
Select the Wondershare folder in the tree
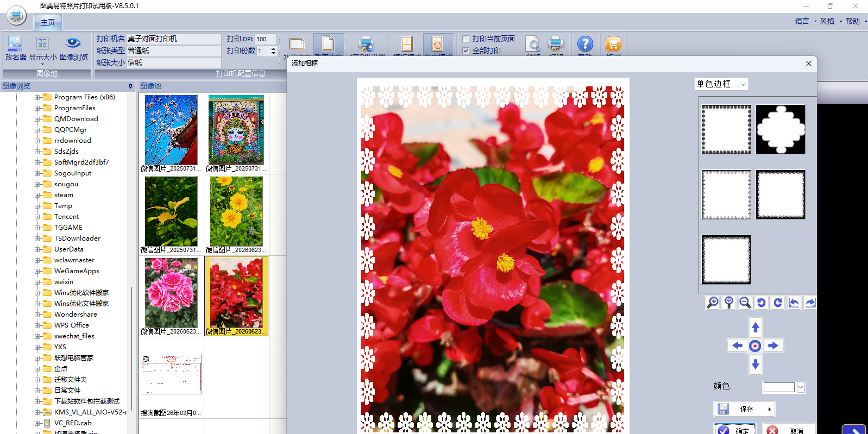76,315
